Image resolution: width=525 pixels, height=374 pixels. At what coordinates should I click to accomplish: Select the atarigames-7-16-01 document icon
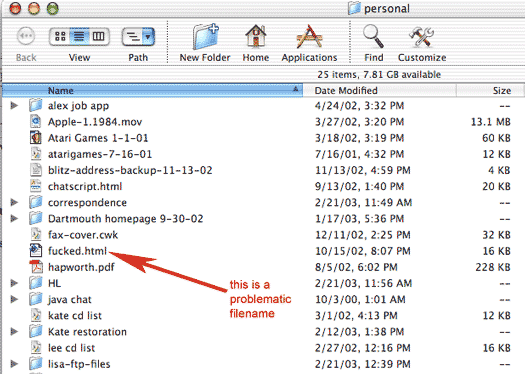(x=35, y=154)
